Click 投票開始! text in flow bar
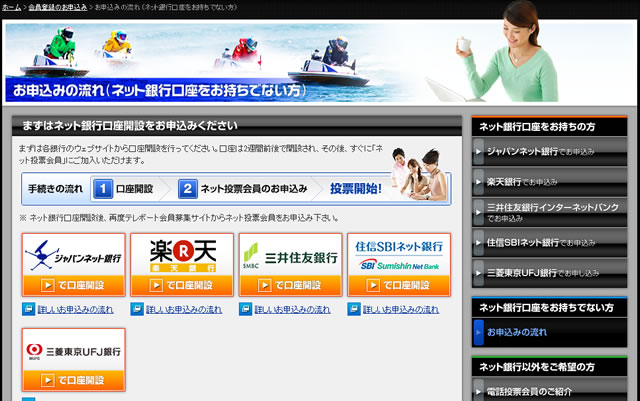The image size is (640, 401). tap(356, 189)
